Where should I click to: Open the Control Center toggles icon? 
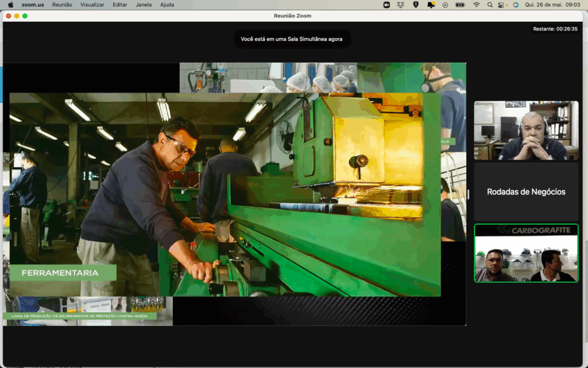pyautogui.click(x=502, y=5)
